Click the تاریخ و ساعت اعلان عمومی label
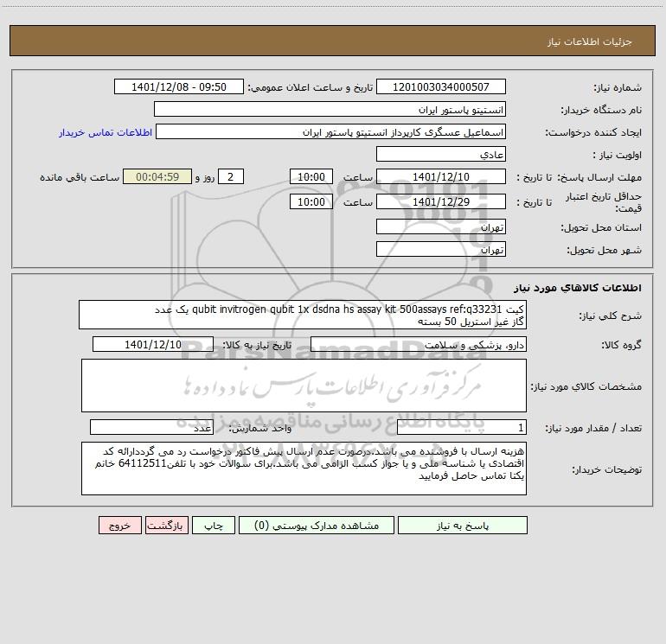The width and height of the screenshot is (666, 644). (310, 87)
